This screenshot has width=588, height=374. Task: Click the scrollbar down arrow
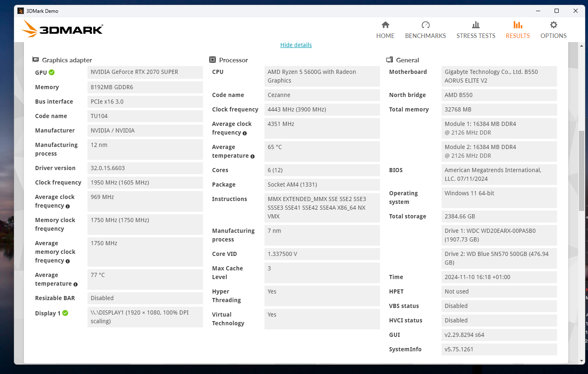click(x=582, y=361)
